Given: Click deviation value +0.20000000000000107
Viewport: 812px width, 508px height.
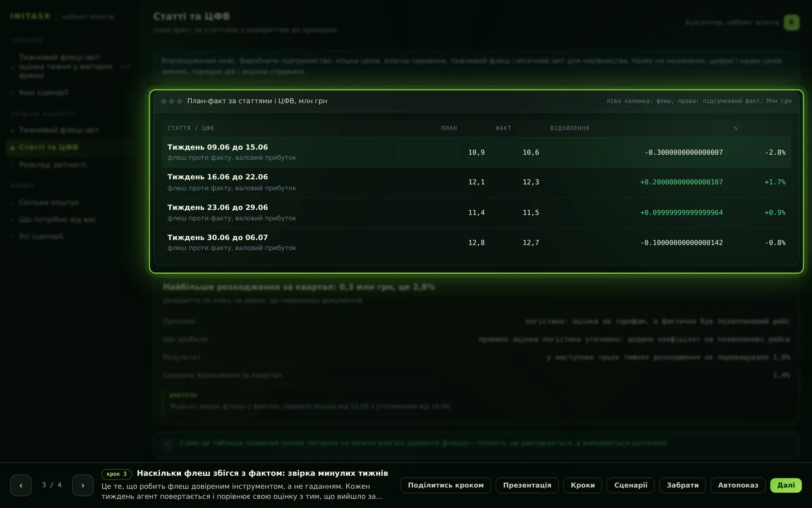Looking at the screenshot, I should (682, 182).
